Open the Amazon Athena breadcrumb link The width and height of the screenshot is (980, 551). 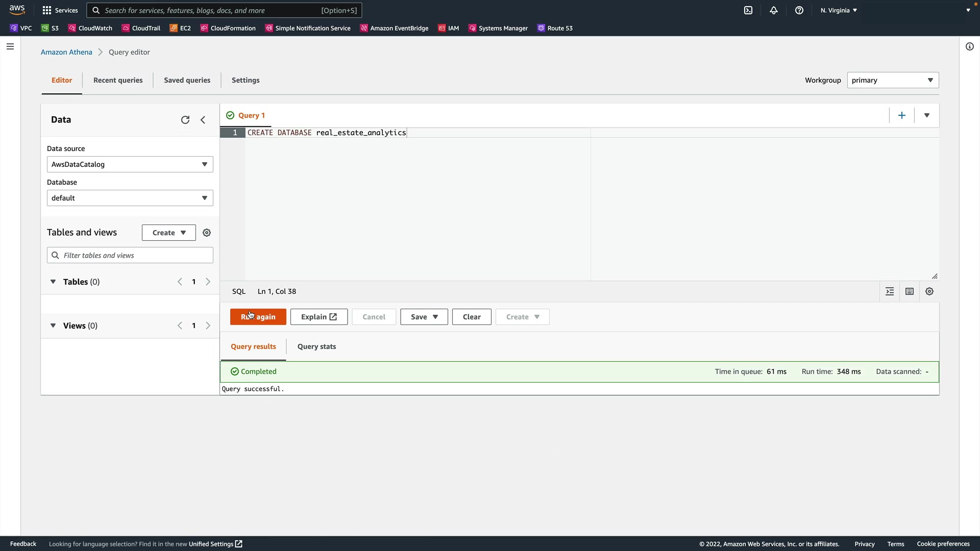[66, 52]
